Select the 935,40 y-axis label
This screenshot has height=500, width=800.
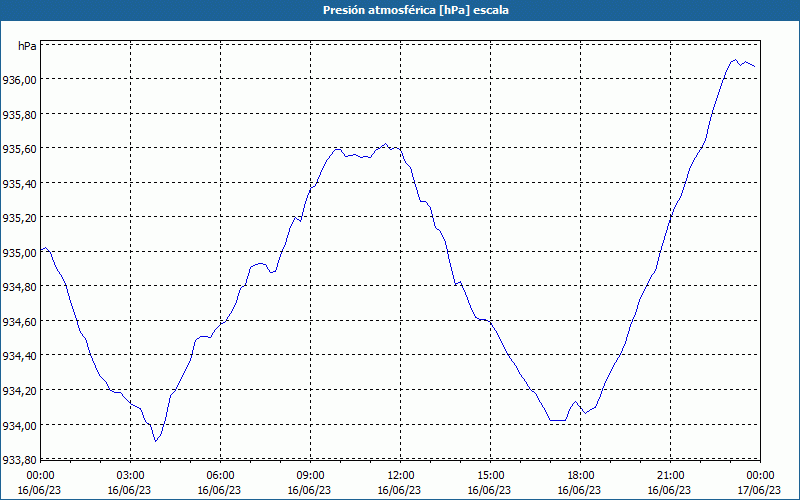pyautogui.click(x=19, y=184)
